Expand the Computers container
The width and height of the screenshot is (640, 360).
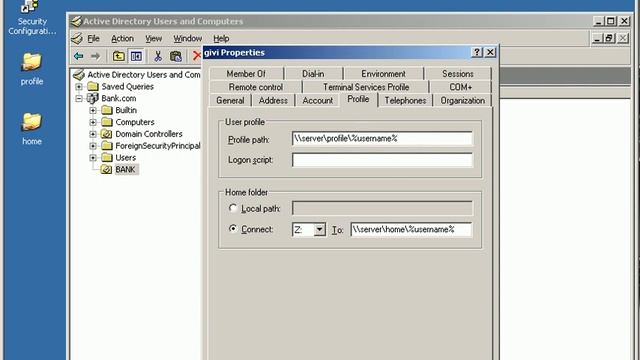[93, 122]
